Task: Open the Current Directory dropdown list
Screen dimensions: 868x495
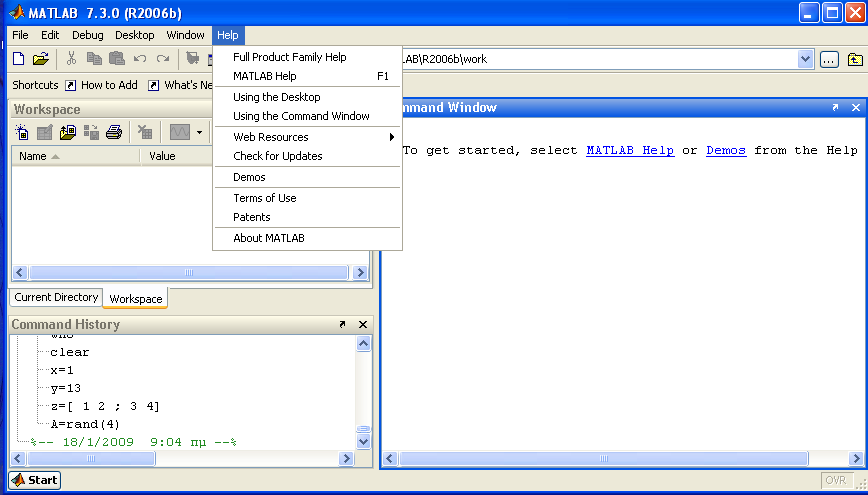Action: 805,59
